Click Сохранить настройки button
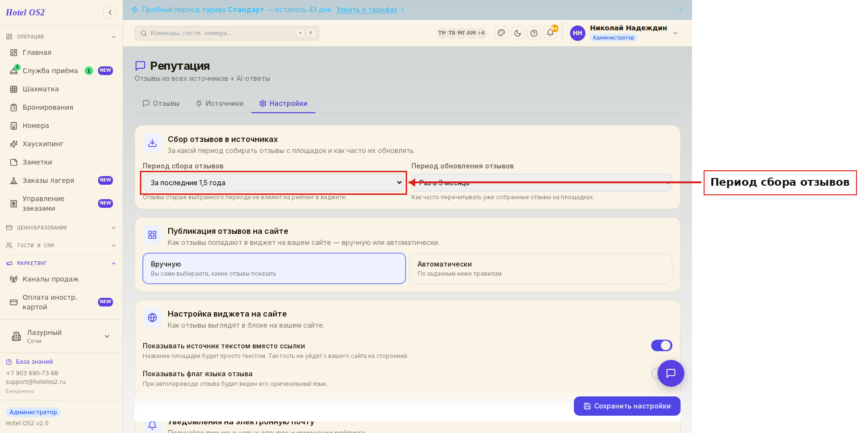868x433 pixels. pos(627,406)
